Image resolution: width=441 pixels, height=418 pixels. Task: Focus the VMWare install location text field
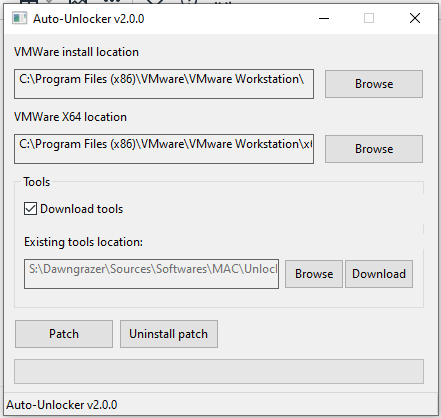tap(164, 84)
